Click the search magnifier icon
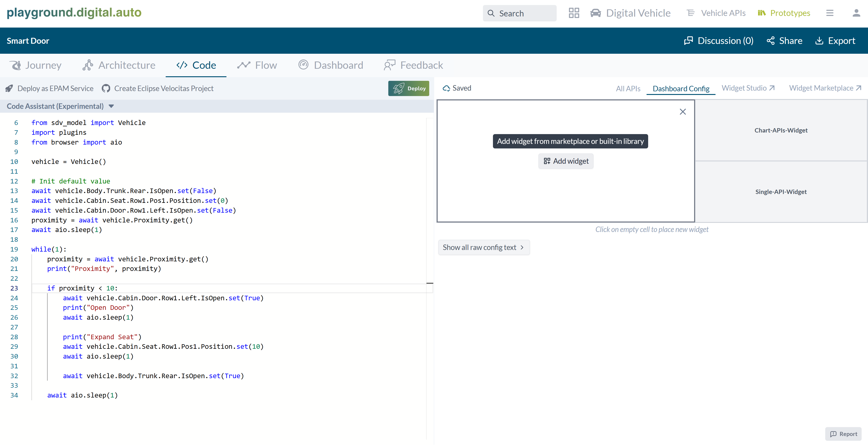The width and height of the screenshot is (868, 446). tap(491, 13)
